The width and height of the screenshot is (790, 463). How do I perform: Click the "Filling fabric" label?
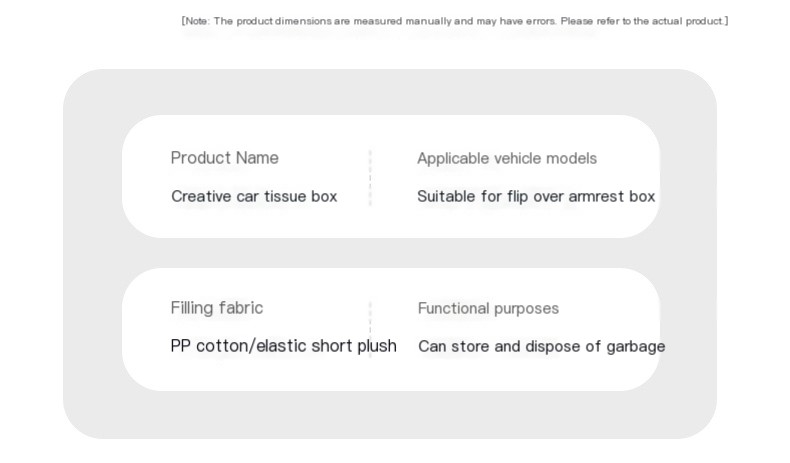point(217,308)
